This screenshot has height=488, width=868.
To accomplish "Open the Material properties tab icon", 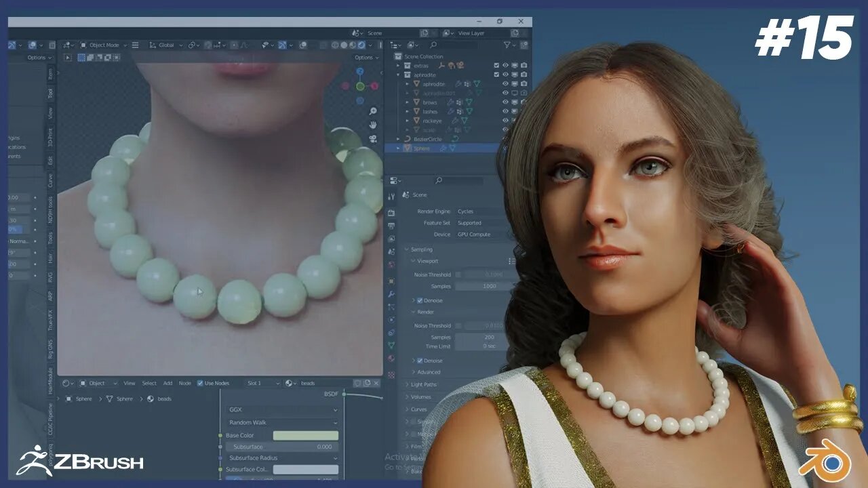I will (391, 359).
